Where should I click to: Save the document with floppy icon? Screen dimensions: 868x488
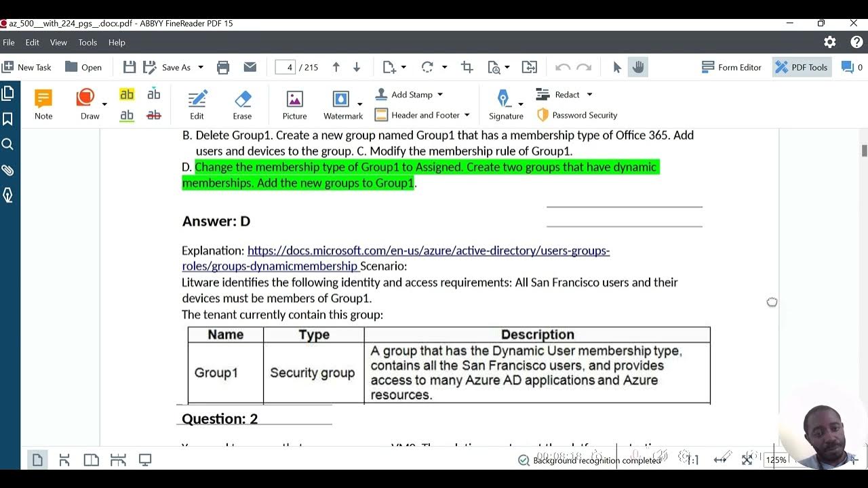point(130,67)
